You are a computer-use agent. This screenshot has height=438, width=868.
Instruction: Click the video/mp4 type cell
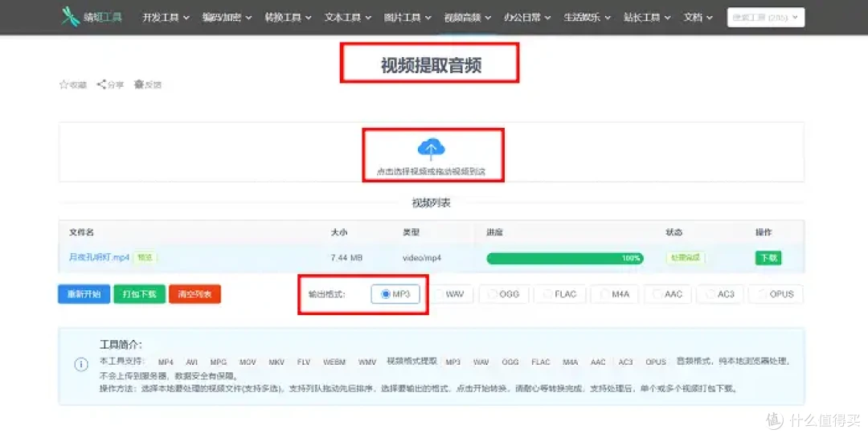(422, 257)
